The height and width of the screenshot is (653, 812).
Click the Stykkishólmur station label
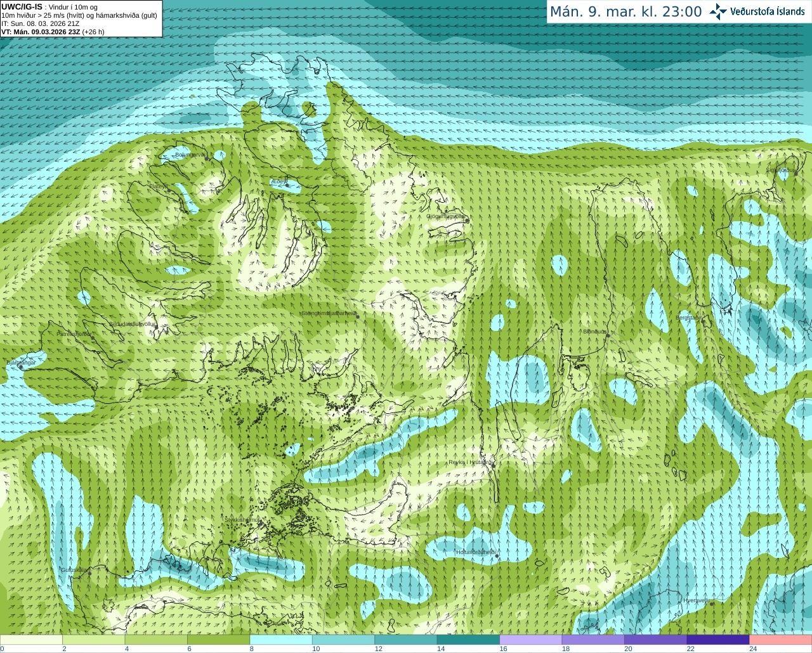[242, 520]
